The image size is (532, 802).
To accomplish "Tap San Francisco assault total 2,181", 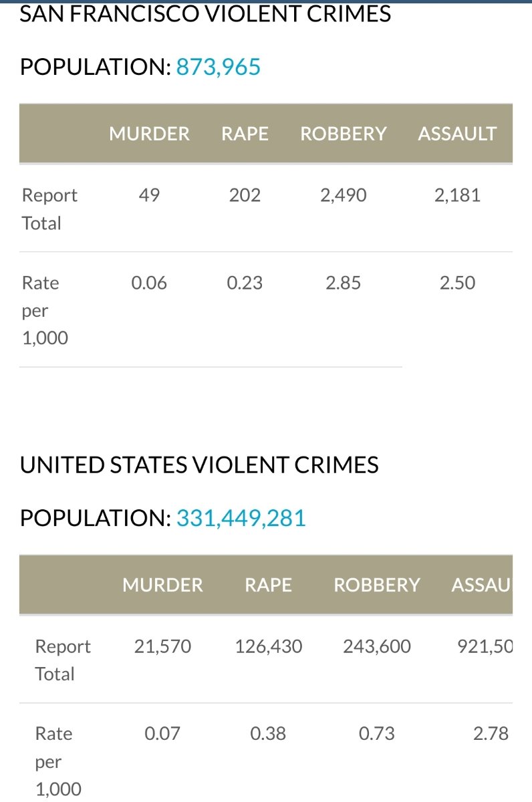I will [x=457, y=195].
